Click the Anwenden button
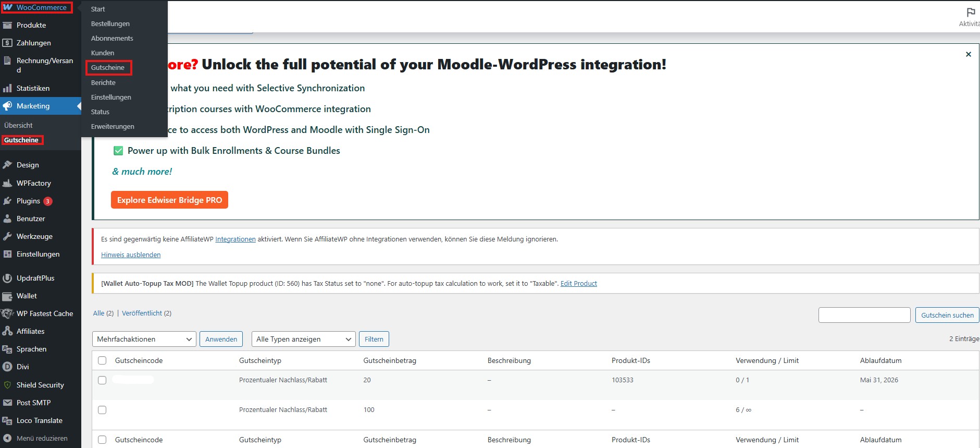Viewport: 980px width, 448px height. pyautogui.click(x=221, y=339)
